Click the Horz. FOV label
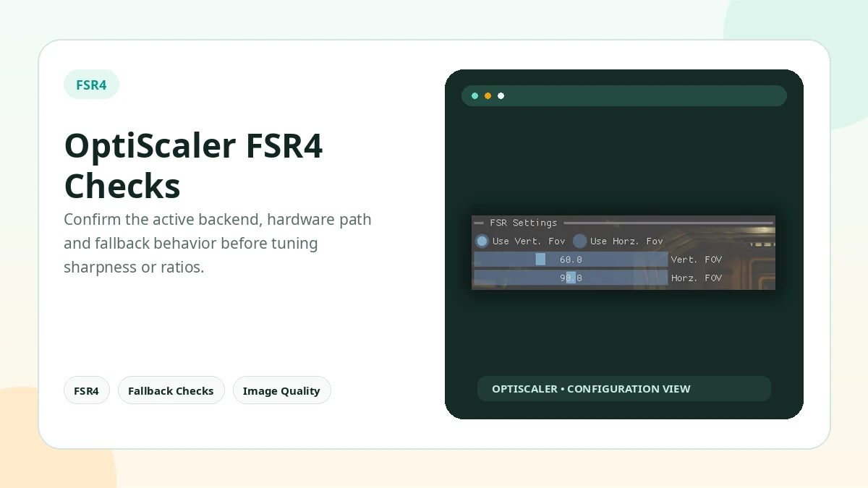Screen dimensions: 868x488 pos(697,278)
